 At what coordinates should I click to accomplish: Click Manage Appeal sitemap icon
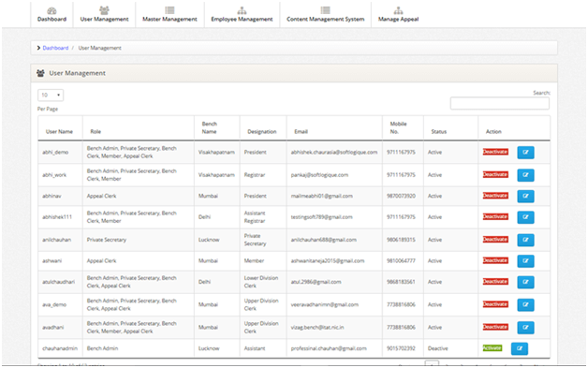click(x=398, y=10)
